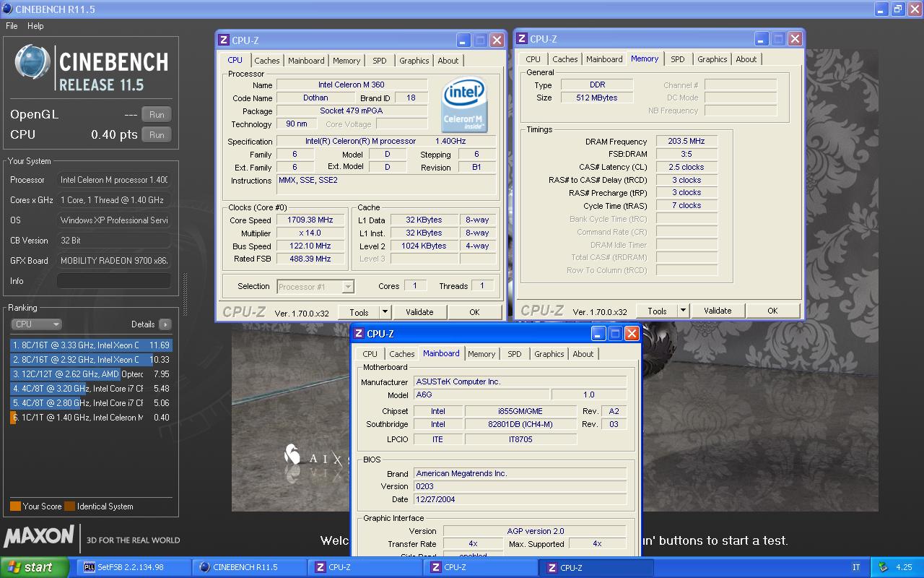The height and width of the screenshot is (578, 924).
Task: Open Graphics tab in Memory window
Action: click(x=712, y=59)
